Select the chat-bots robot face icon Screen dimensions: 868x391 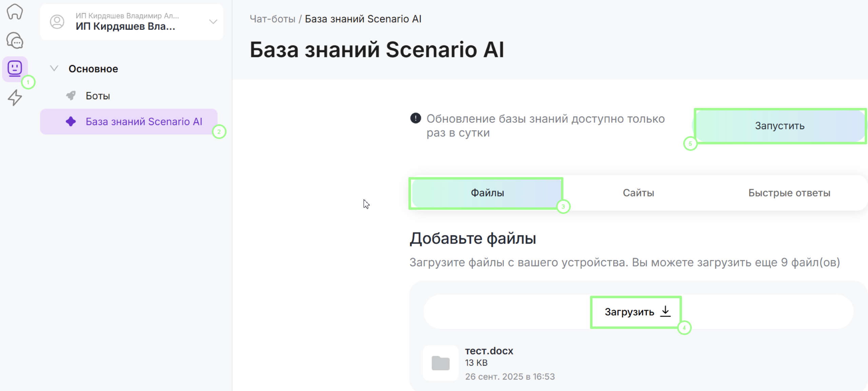15,68
